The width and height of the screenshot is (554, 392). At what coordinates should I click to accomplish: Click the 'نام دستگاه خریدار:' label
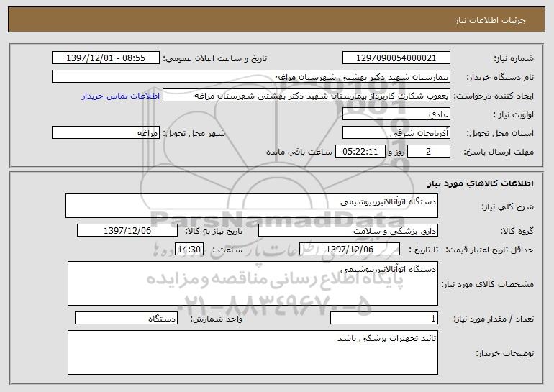tap(501, 78)
